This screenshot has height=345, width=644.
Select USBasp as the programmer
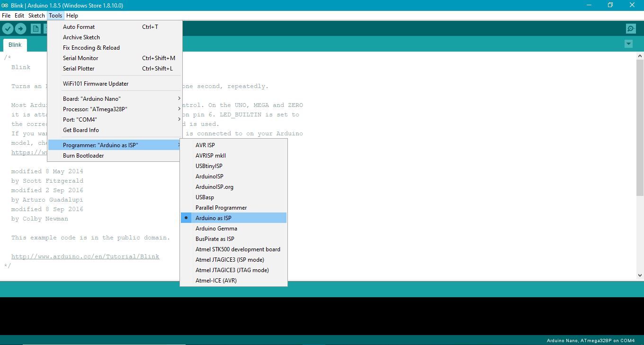pos(205,197)
